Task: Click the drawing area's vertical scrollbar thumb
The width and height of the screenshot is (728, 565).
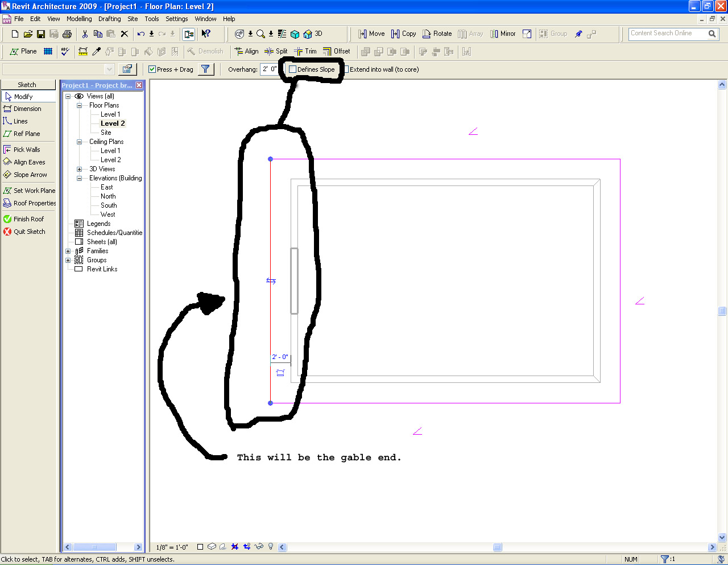Action: click(722, 311)
